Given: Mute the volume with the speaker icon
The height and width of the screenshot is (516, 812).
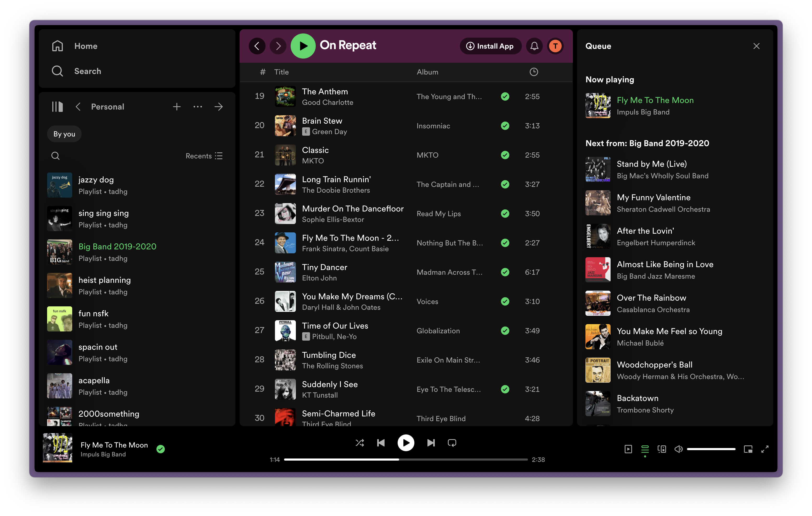Looking at the screenshot, I should click(679, 449).
